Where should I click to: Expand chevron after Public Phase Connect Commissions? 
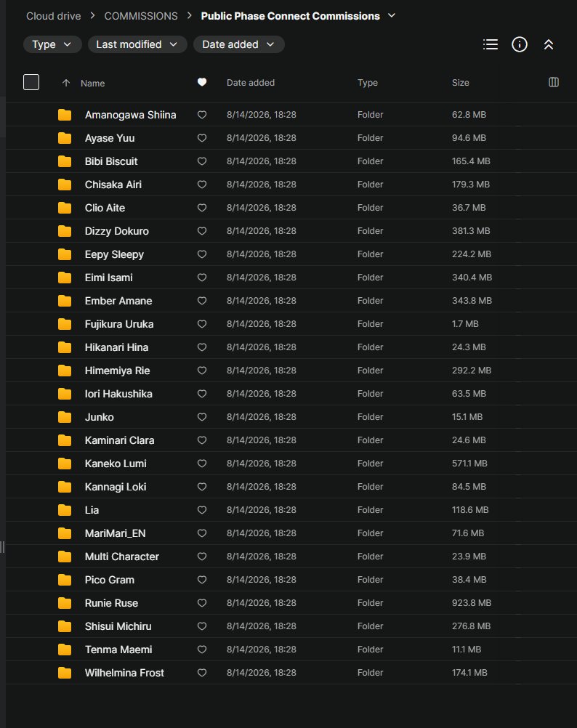pyautogui.click(x=392, y=16)
